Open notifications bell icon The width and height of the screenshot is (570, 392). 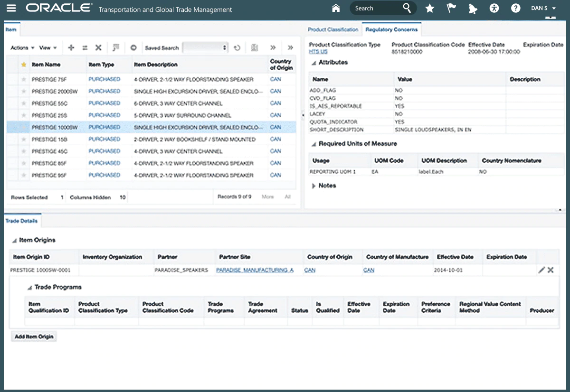472,8
